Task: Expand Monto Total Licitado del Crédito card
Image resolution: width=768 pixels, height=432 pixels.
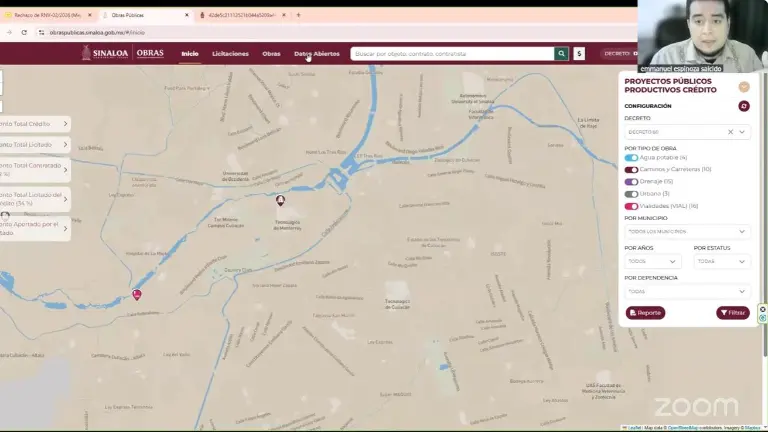Action: click(34, 199)
